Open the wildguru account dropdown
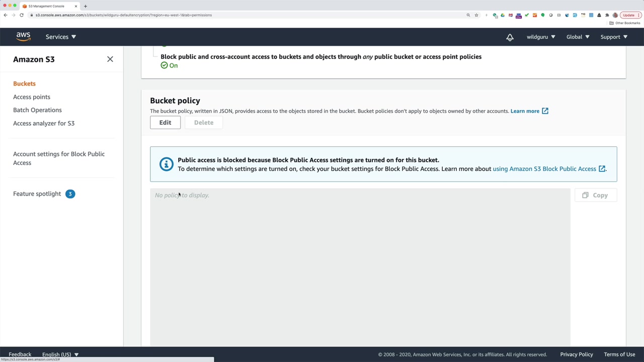644x362 pixels. click(541, 37)
